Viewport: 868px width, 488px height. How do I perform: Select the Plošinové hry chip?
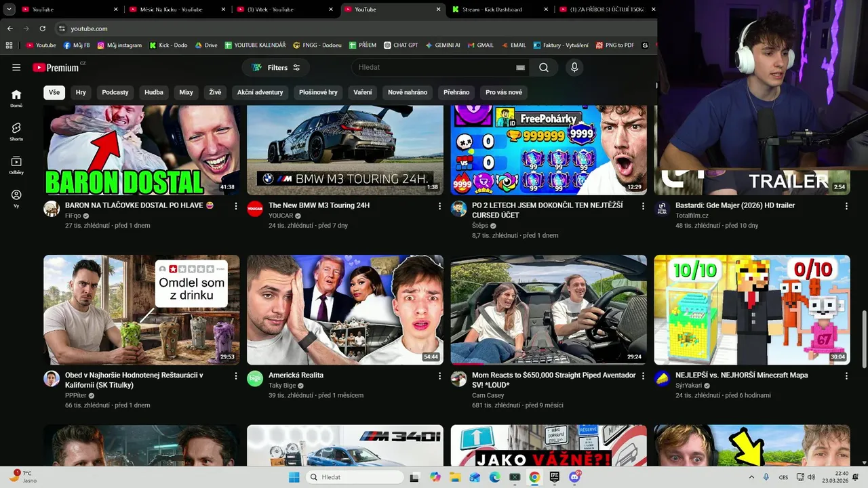tap(318, 92)
